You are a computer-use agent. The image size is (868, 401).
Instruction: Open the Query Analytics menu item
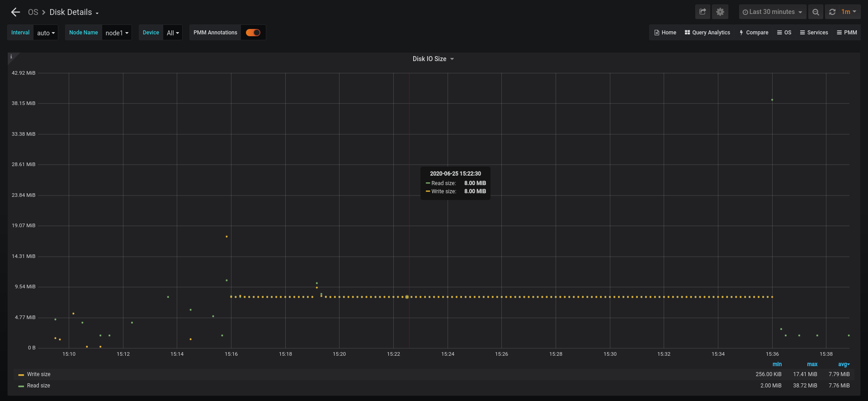click(708, 33)
